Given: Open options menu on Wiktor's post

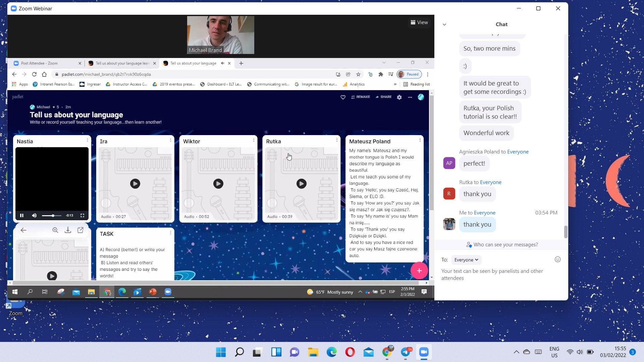Looking at the screenshot, I should [x=254, y=140].
